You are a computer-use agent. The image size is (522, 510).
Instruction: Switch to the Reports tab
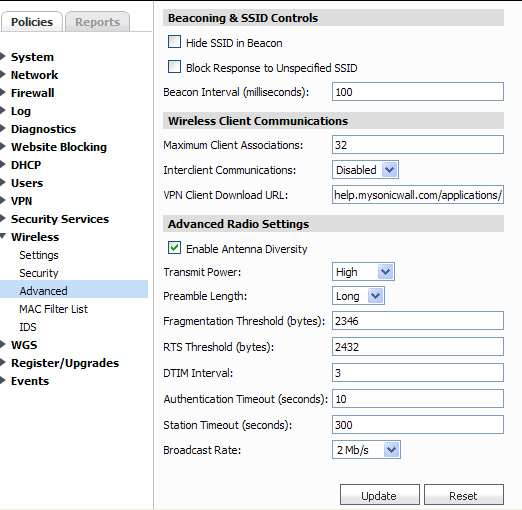pyautogui.click(x=97, y=22)
